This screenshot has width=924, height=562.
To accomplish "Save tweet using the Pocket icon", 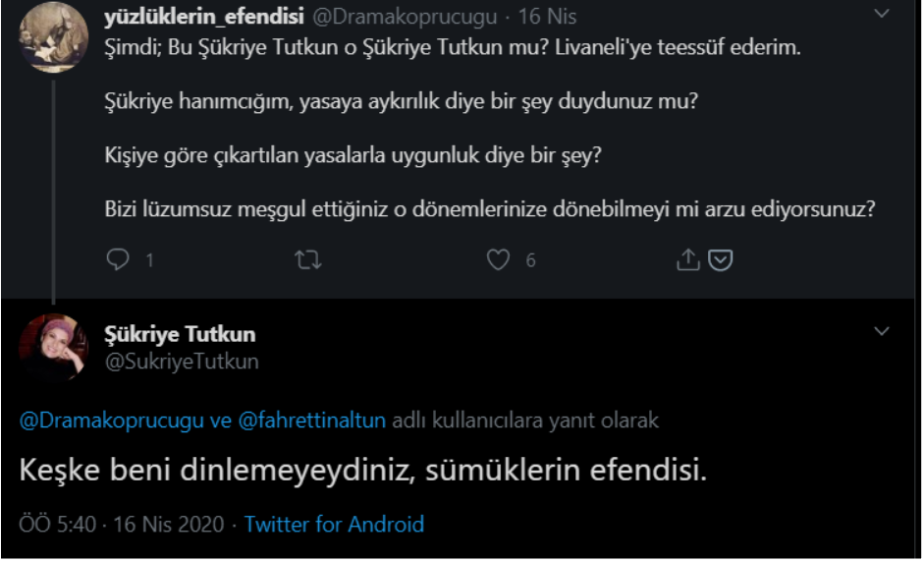I will pos(721,259).
